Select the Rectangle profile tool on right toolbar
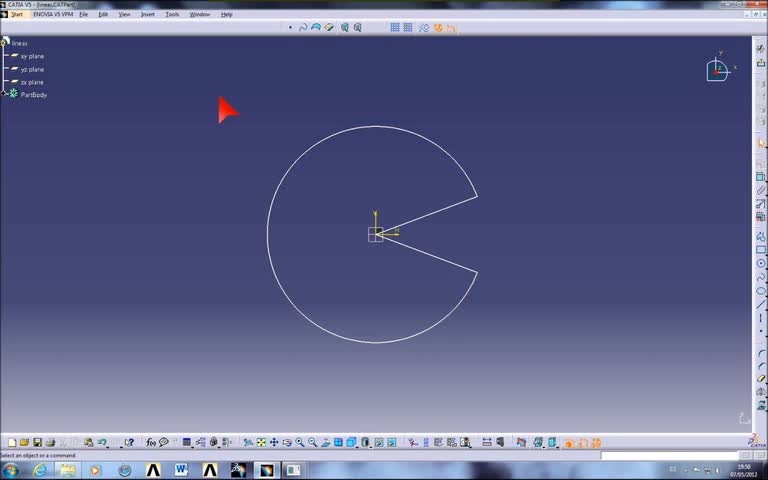Image resolution: width=768 pixels, height=480 pixels. (761, 250)
